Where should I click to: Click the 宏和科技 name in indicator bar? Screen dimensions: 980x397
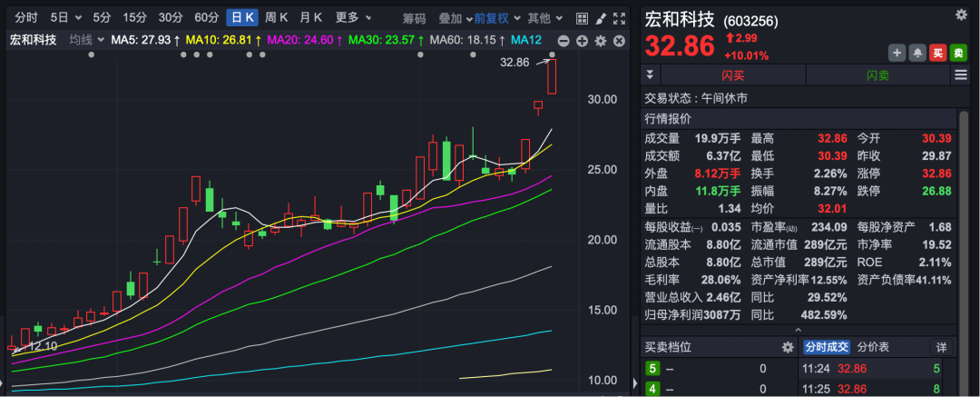34,41
